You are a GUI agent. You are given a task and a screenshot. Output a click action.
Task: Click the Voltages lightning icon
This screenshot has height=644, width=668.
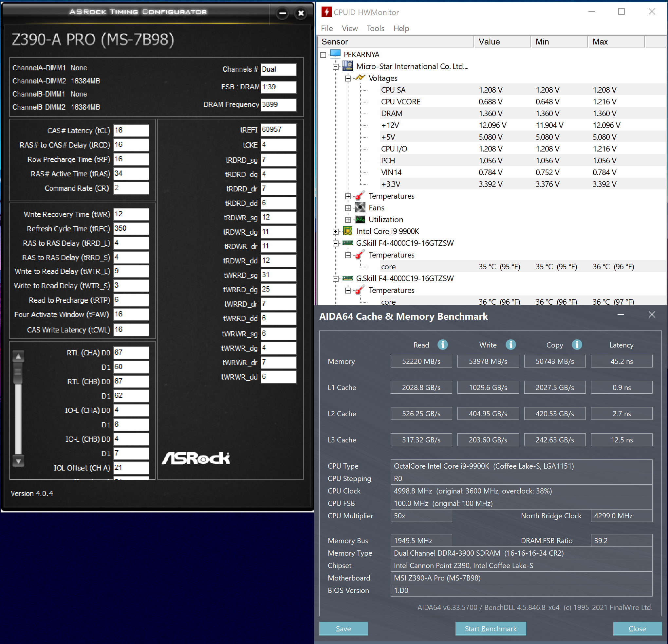360,78
